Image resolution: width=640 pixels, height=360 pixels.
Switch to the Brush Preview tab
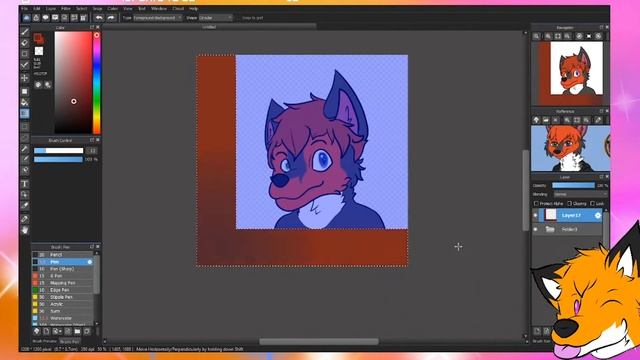(x=44, y=341)
